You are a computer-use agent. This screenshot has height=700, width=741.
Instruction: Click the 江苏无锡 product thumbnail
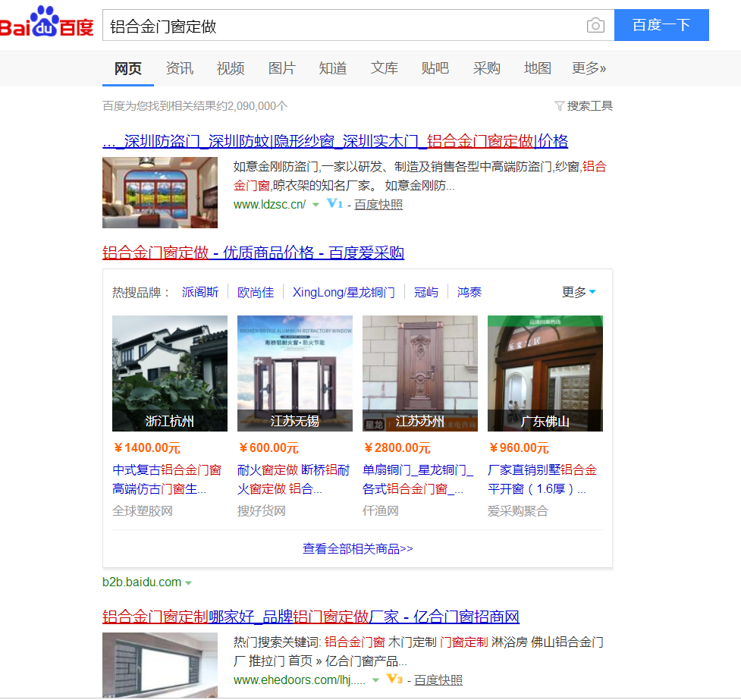tap(295, 373)
